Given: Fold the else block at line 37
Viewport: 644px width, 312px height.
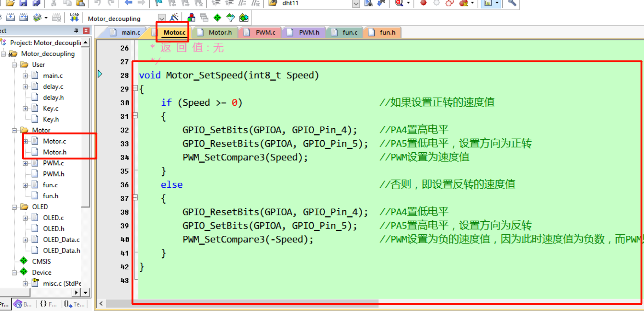Looking at the screenshot, I should [135, 198].
